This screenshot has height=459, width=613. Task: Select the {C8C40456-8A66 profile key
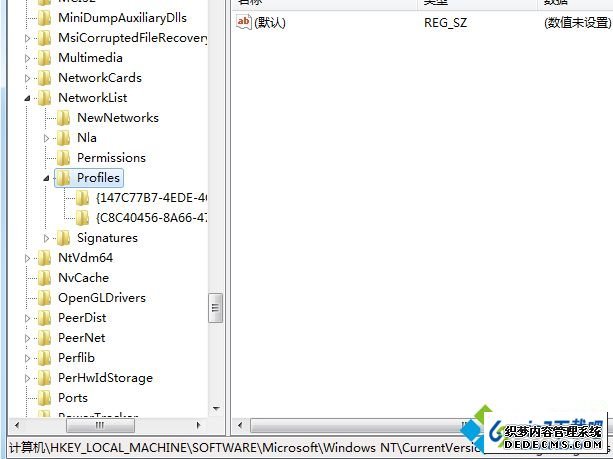[x=151, y=218]
